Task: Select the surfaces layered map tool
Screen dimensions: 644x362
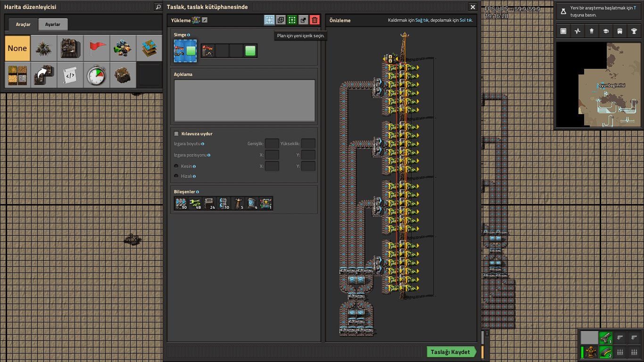Action: 149,48
